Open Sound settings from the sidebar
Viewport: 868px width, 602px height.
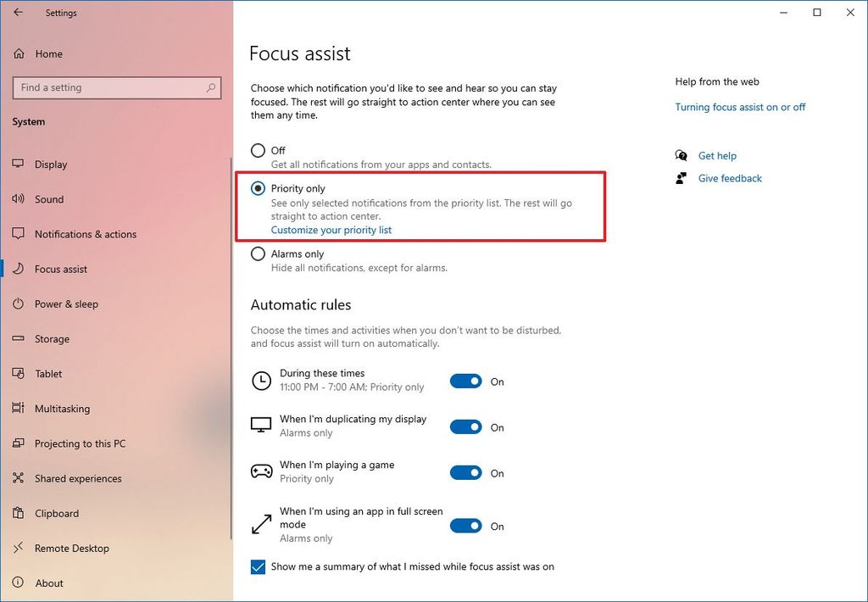pos(19,199)
